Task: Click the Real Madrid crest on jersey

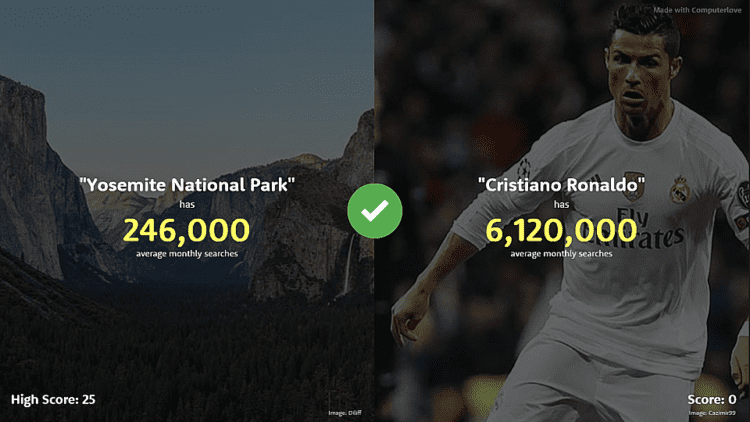Action: (680, 189)
